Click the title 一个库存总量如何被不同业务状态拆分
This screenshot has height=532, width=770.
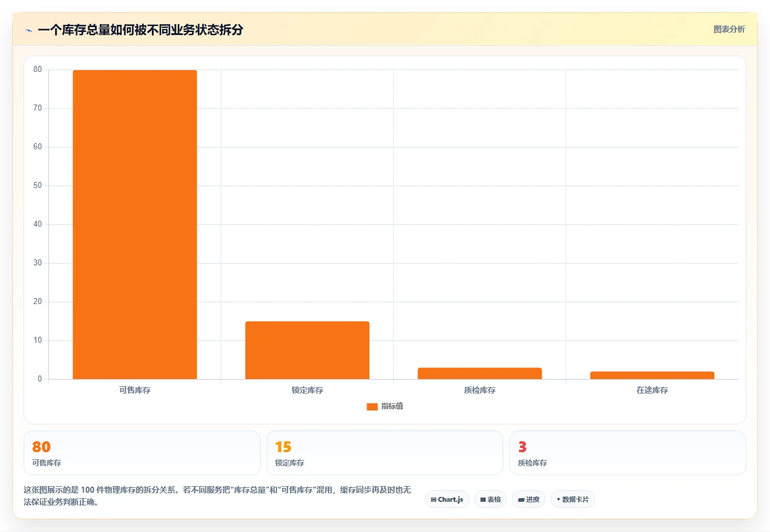[140, 30]
